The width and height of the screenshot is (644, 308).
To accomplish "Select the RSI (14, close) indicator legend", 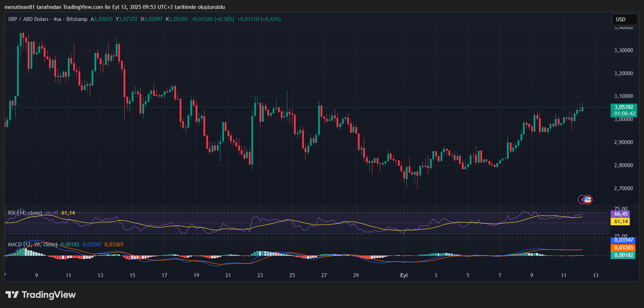I will tap(25, 213).
